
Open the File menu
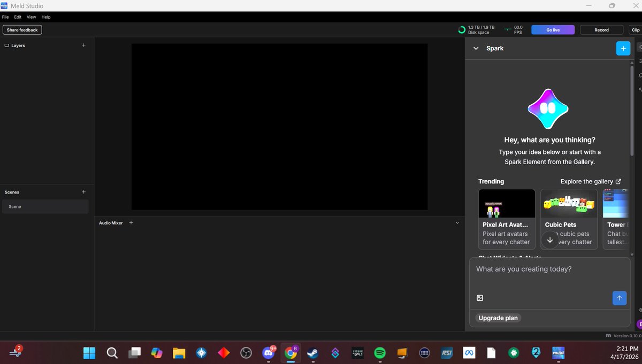point(5,17)
